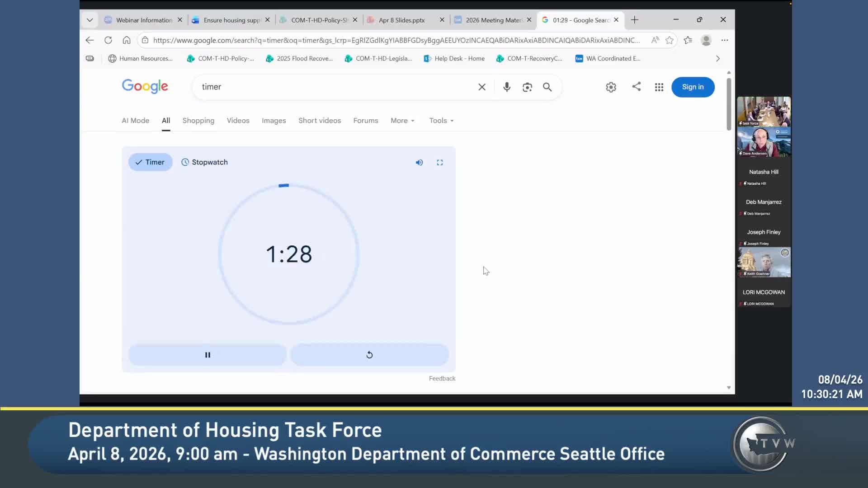The image size is (868, 488).
Task: Open the Images results tab
Action: click(x=274, y=121)
